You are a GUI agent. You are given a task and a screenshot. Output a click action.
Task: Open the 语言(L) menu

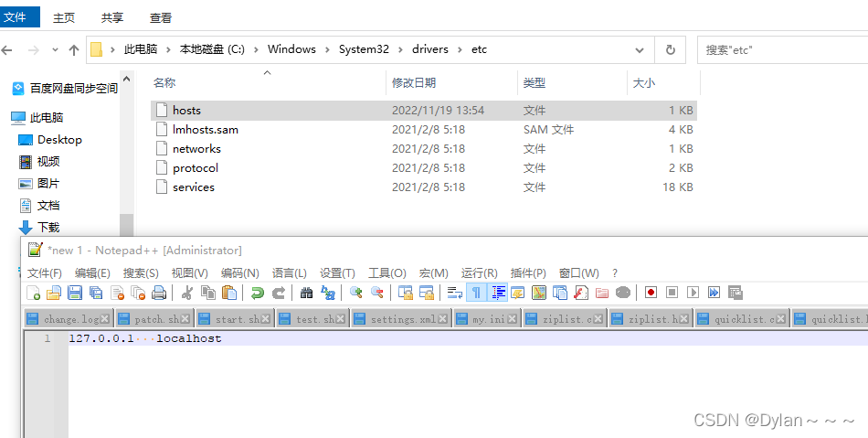289,273
